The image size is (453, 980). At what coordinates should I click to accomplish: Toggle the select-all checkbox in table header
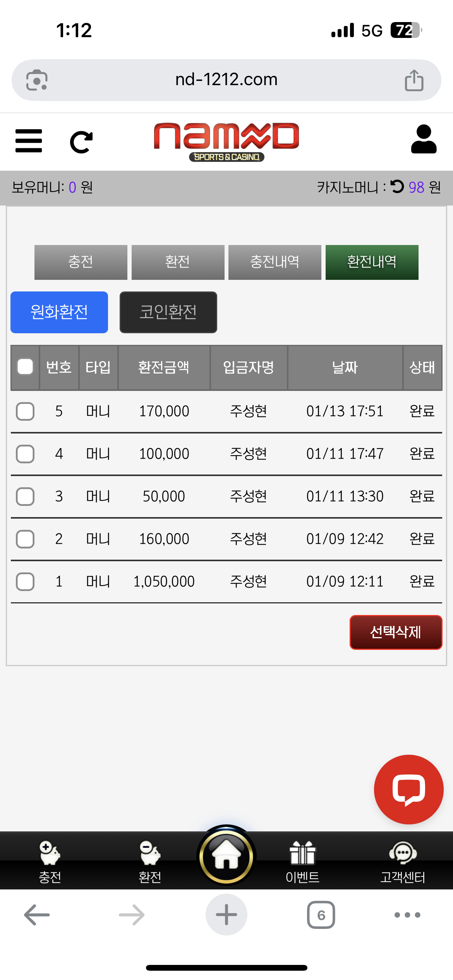25,367
